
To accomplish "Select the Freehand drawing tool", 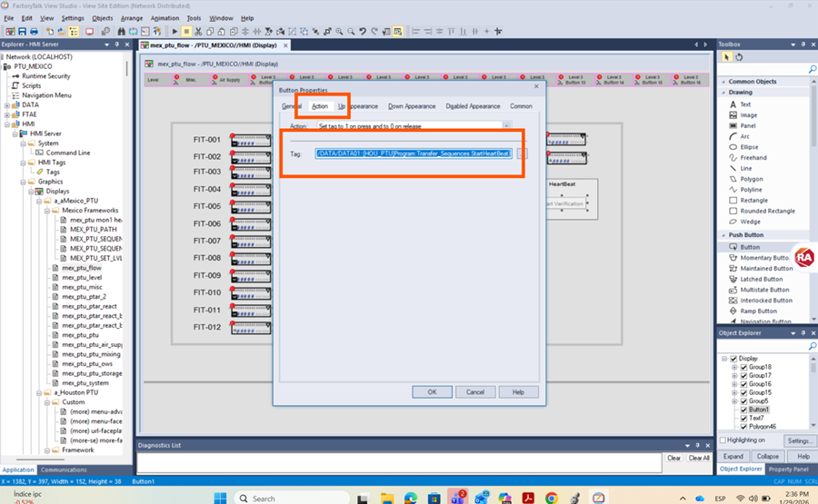I will pos(753,157).
